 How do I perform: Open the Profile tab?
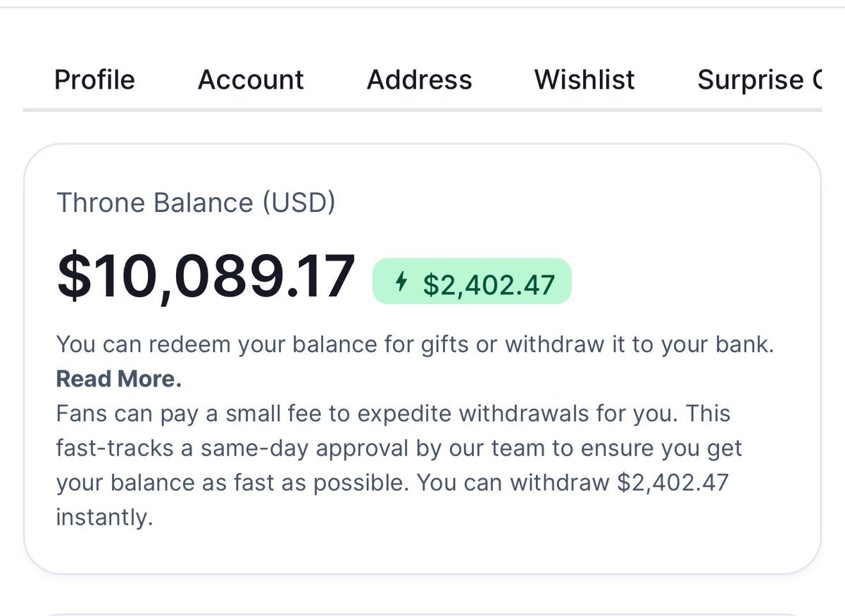click(x=94, y=80)
